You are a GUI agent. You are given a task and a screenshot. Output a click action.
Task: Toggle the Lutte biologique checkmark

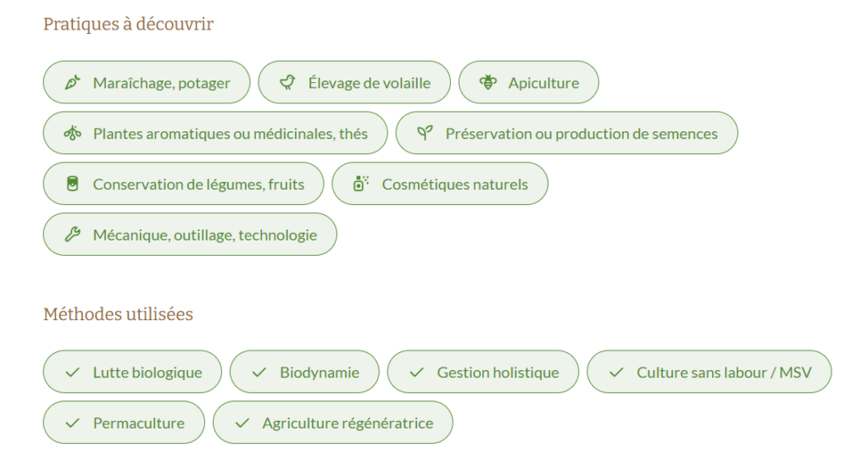pyautogui.click(x=73, y=373)
